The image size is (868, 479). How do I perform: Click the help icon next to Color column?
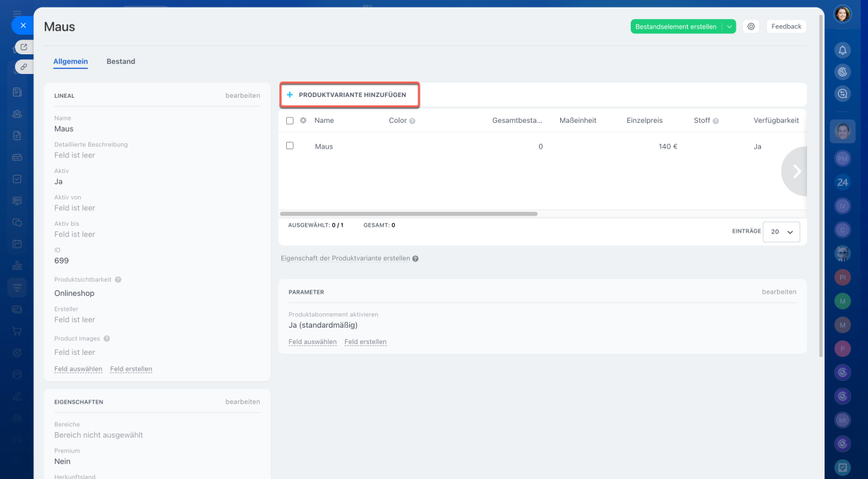tap(412, 121)
